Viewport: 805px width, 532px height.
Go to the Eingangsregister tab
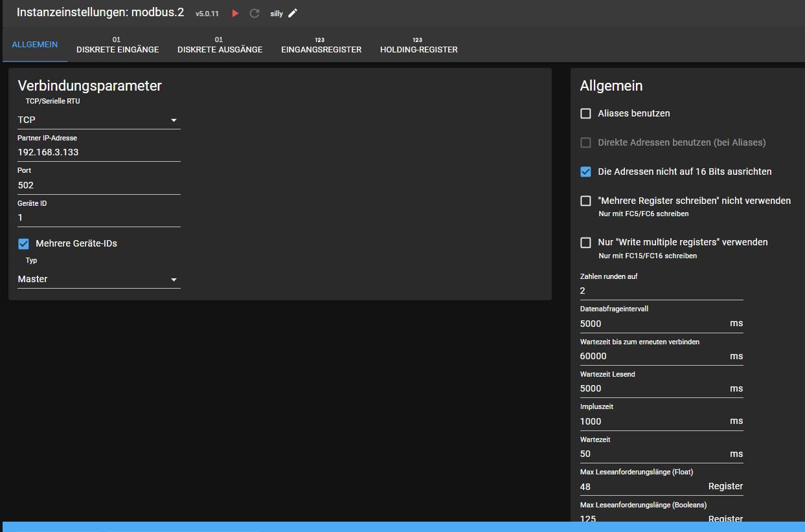(321, 45)
